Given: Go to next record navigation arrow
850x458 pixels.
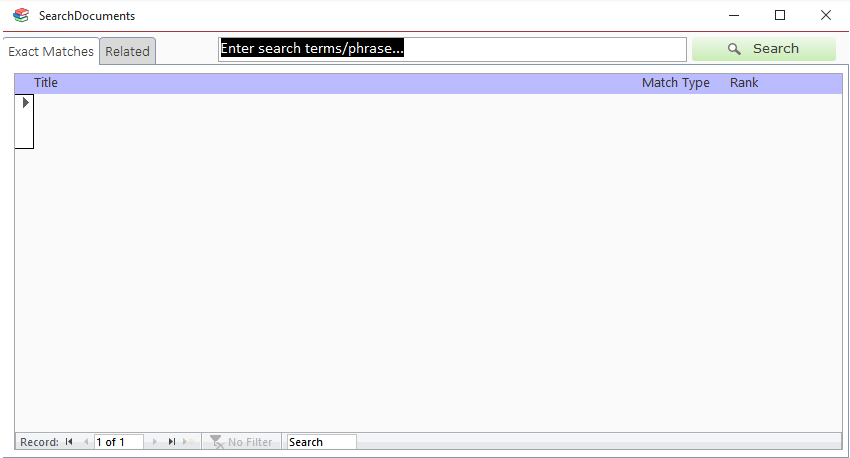Looking at the screenshot, I should click(154, 442).
